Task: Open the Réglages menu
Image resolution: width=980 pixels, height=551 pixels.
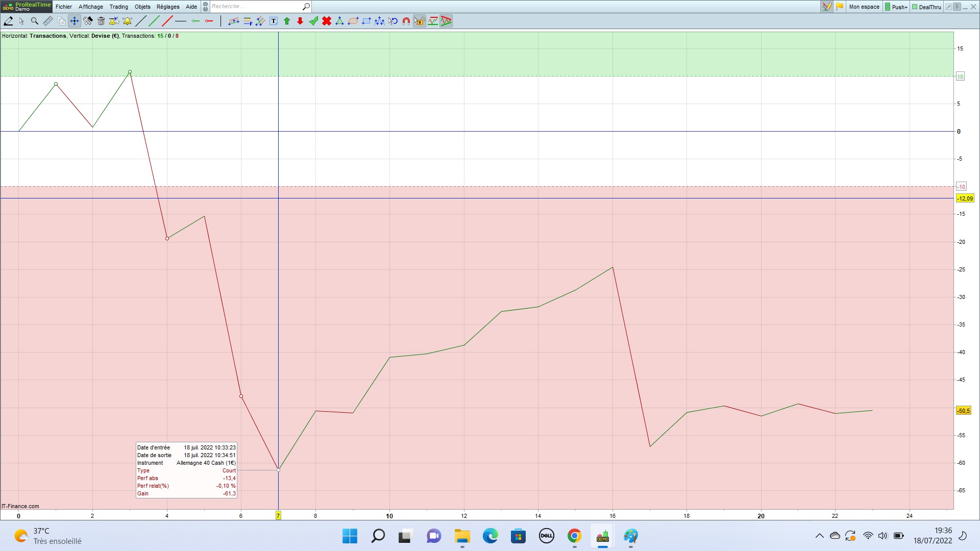Action: tap(168, 7)
